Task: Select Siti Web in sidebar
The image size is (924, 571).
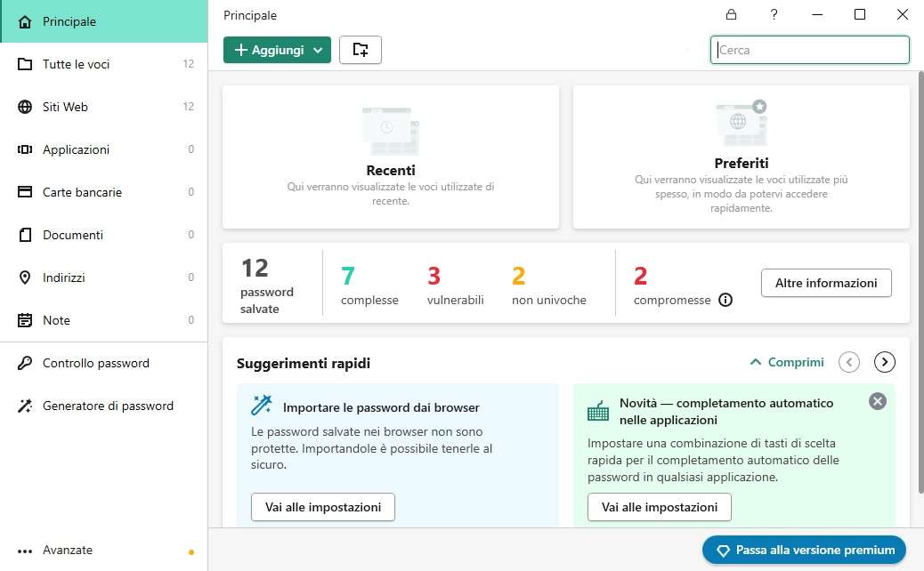Action: 65,107
